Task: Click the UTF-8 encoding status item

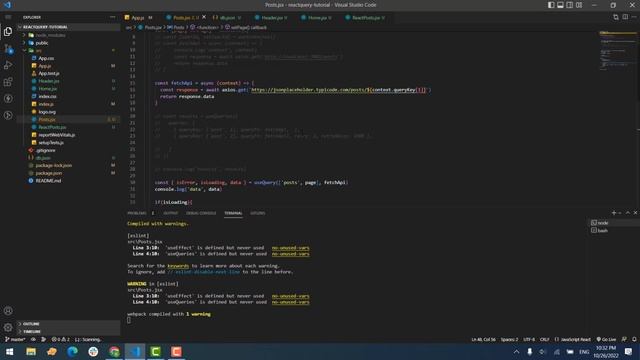Action: coord(529,340)
